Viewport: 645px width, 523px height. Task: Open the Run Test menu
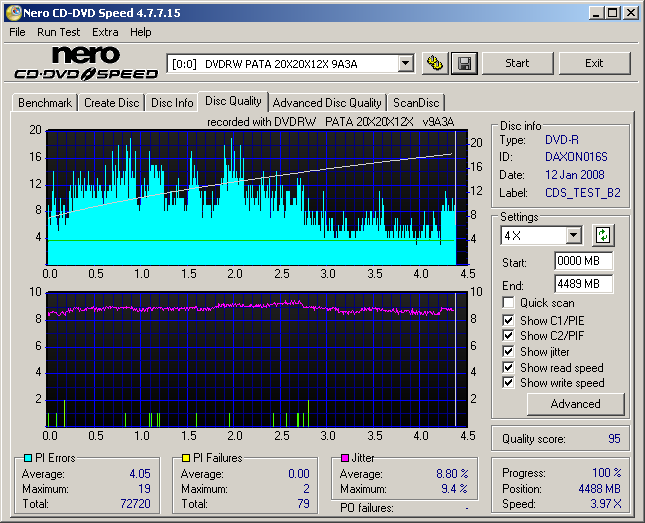(58, 32)
